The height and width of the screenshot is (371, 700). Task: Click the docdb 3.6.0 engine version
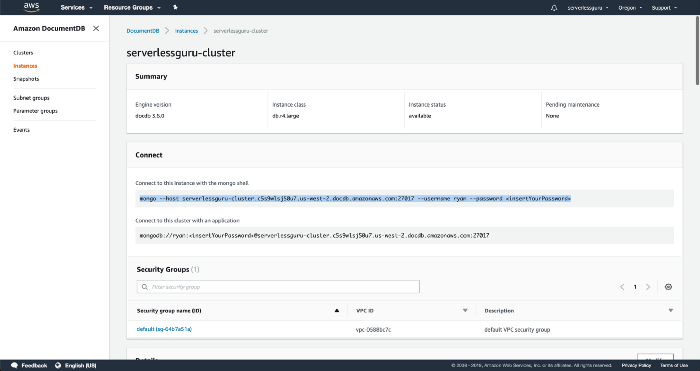tap(150, 116)
